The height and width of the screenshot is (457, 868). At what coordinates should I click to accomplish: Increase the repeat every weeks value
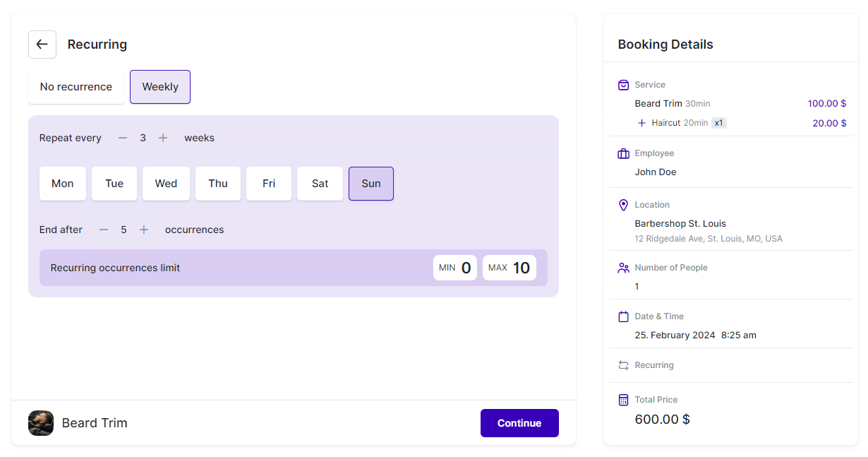click(163, 138)
